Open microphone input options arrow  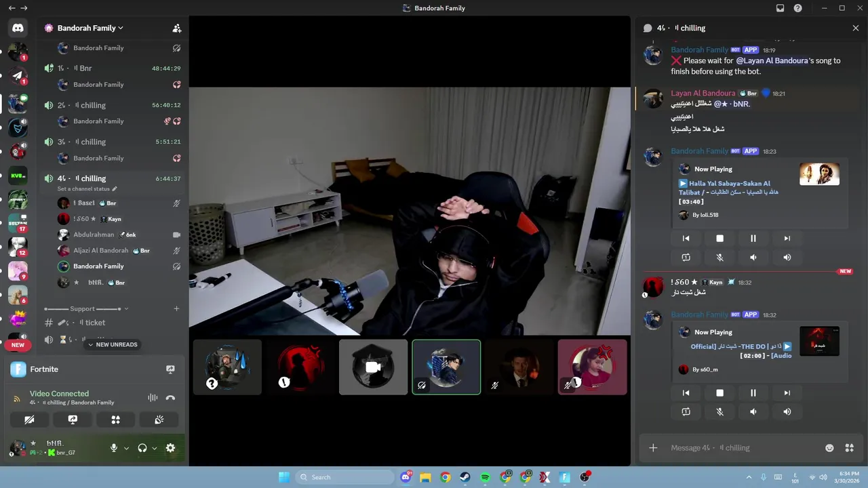pos(126,449)
